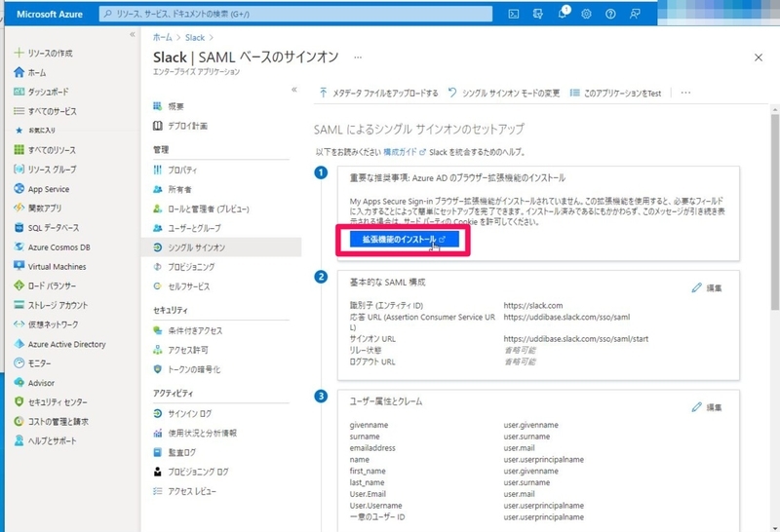Select シングル サインオン menu item
This screenshot has height=532, width=780.
pyautogui.click(x=221, y=247)
